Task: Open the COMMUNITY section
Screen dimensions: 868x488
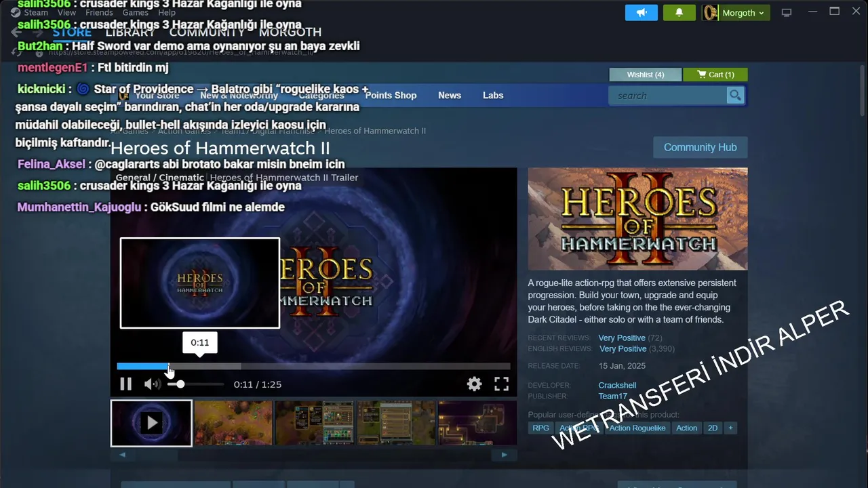Action: point(207,32)
